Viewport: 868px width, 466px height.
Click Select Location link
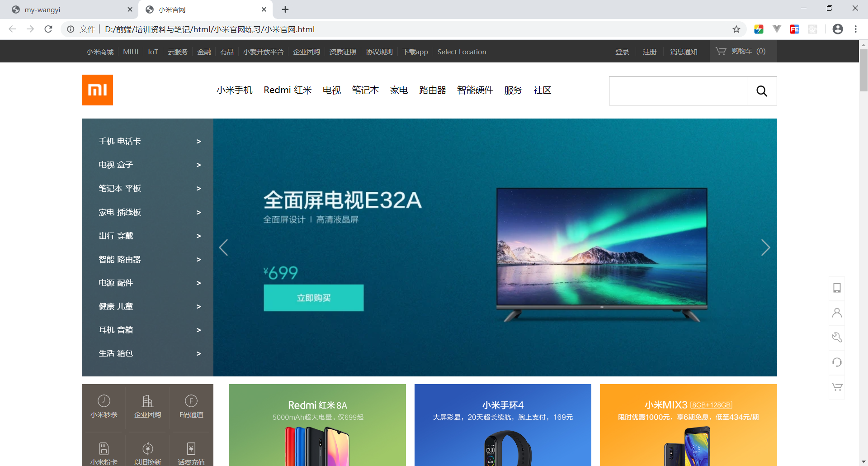[x=462, y=52]
